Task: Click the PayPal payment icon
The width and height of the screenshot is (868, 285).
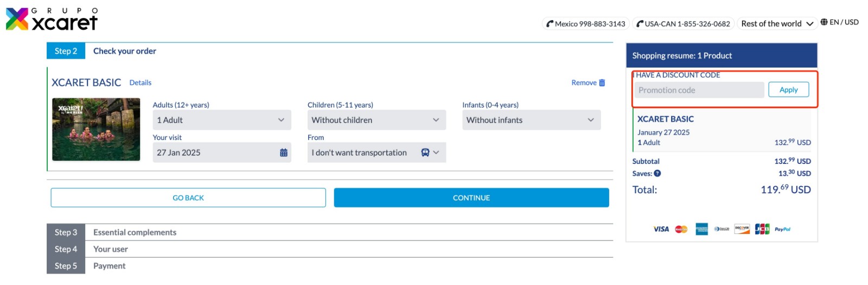Action: [782, 230]
